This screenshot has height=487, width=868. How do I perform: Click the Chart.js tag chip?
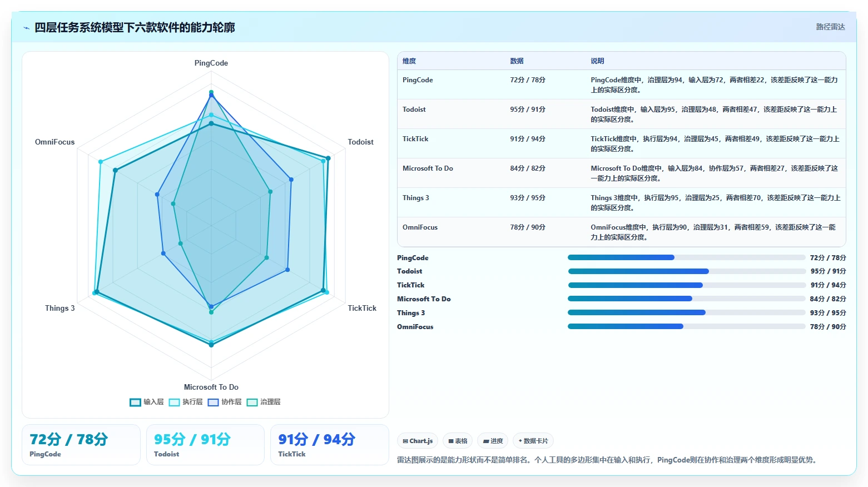418,441
